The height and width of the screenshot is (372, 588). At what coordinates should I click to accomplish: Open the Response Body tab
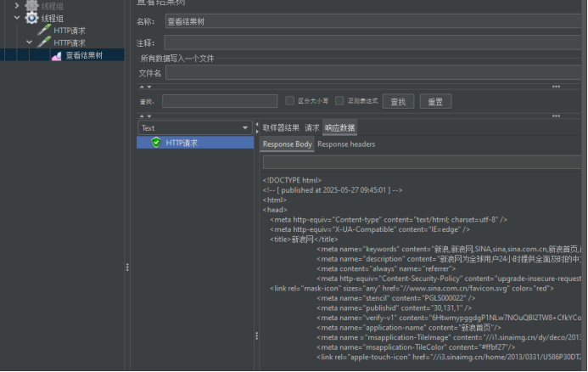(288, 144)
